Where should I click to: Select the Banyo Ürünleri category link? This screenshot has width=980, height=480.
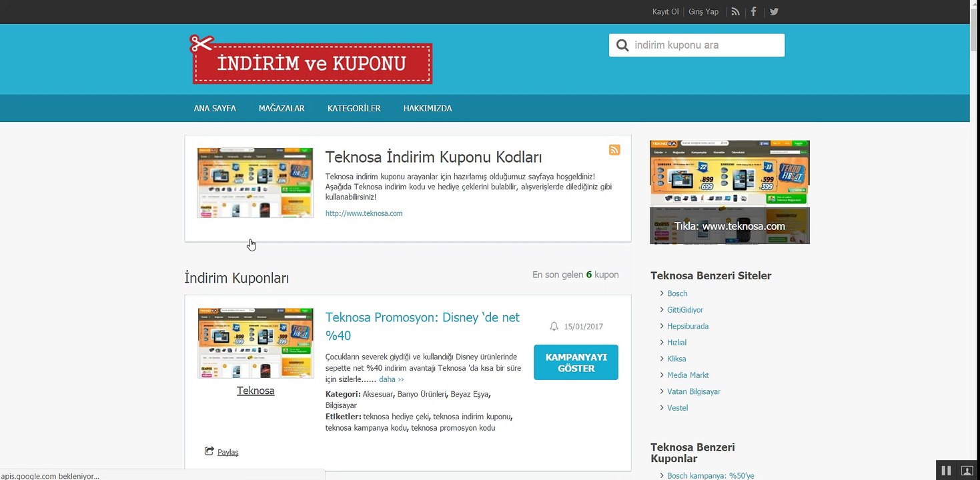pos(422,394)
